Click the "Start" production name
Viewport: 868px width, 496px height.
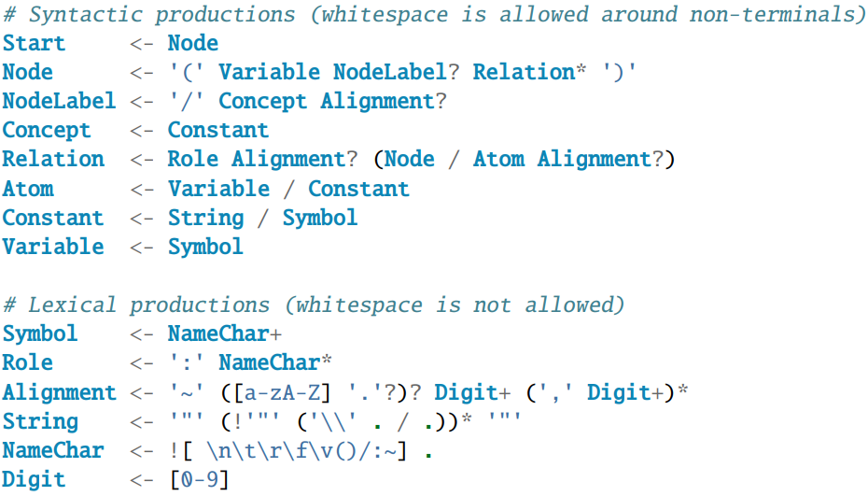point(34,43)
